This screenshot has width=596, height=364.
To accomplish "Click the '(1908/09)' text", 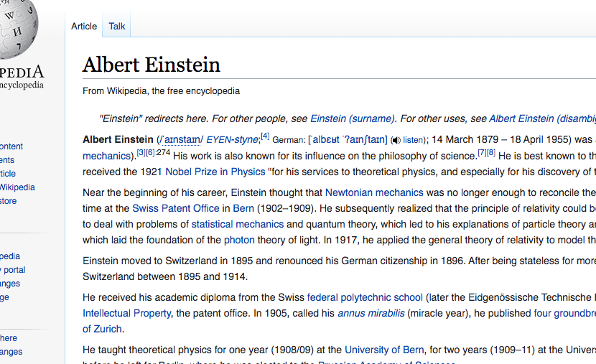I will pyautogui.click(x=292, y=350).
